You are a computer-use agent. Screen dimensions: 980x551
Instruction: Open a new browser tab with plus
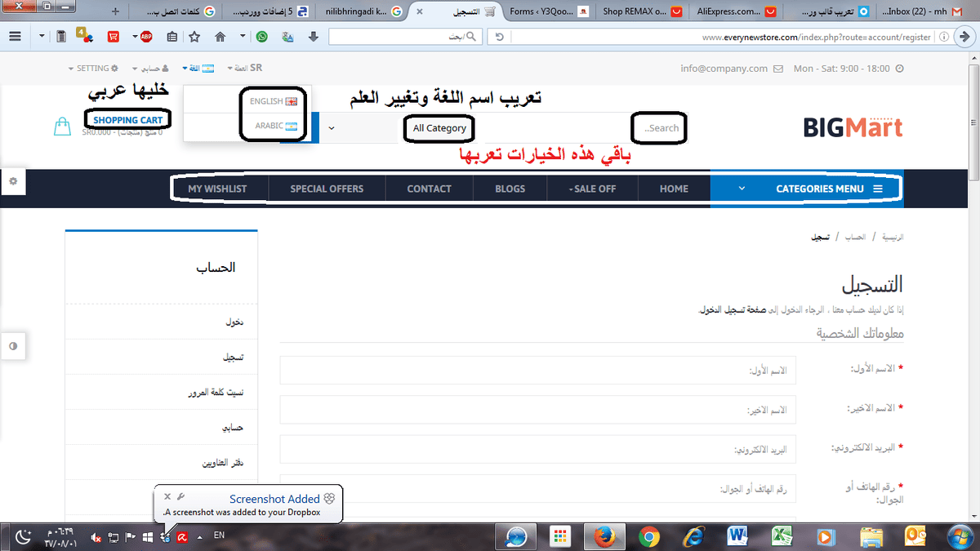click(115, 11)
